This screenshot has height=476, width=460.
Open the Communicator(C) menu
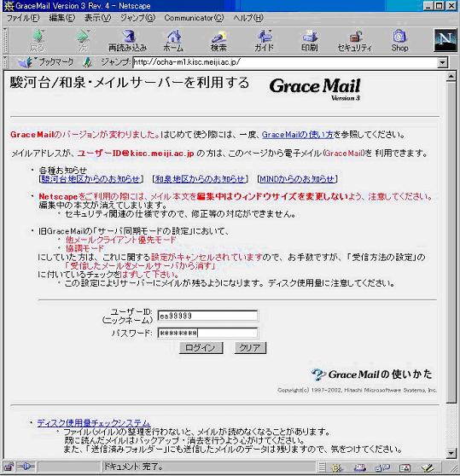point(194,18)
